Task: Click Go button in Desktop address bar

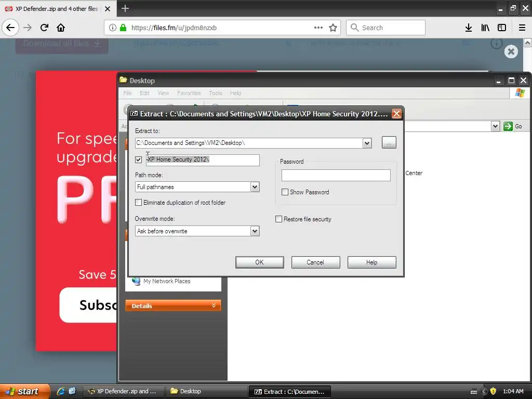Action: coord(513,126)
